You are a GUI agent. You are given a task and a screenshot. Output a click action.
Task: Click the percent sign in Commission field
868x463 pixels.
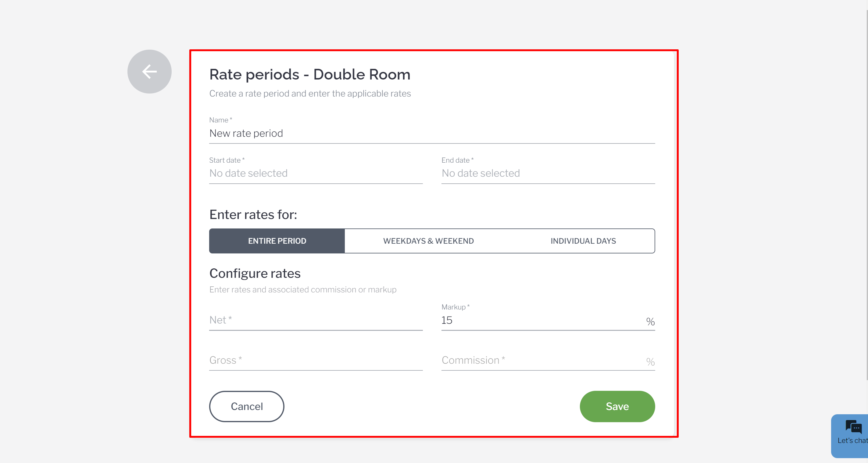pyautogui.click(x=650, y=362)
